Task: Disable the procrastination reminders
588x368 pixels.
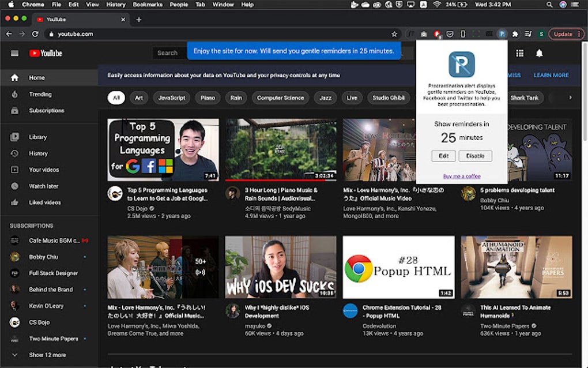Action: tap(476, 156)
